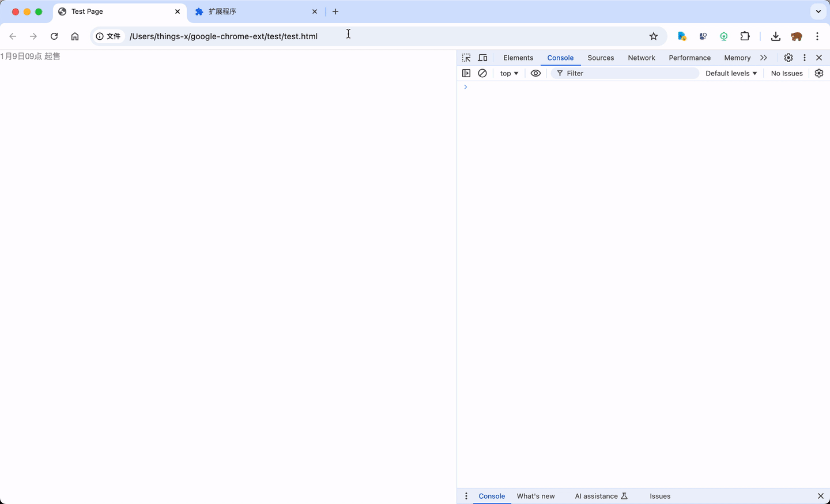Reload the current page
The height and width of the screenshot is (504, 830).
click(54, 36)
